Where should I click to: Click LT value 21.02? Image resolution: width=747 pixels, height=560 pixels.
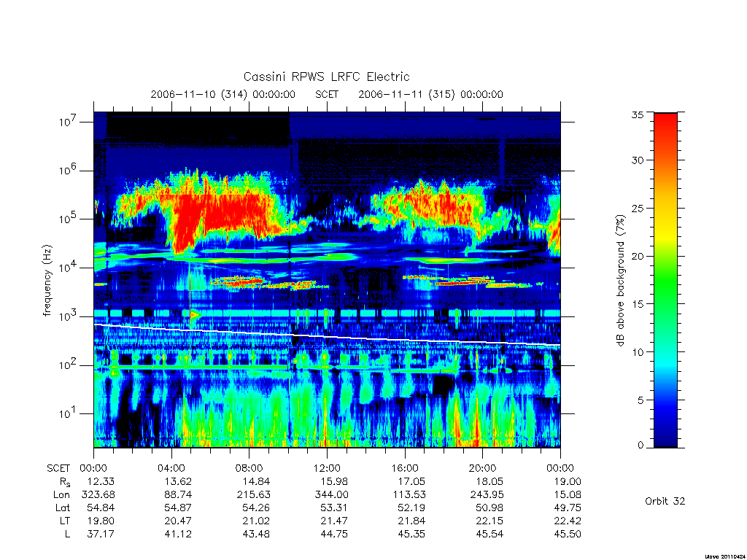click(256, 521)
